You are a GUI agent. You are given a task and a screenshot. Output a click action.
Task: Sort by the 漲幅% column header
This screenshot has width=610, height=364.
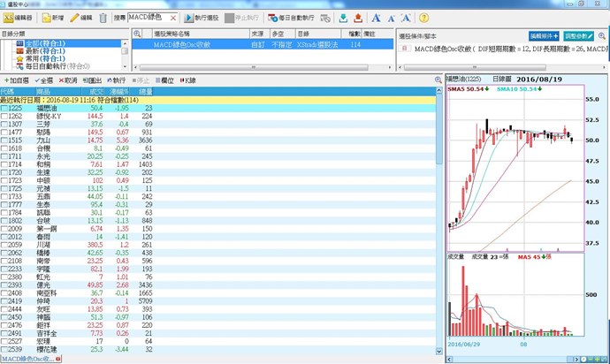(x=118, y=92)
